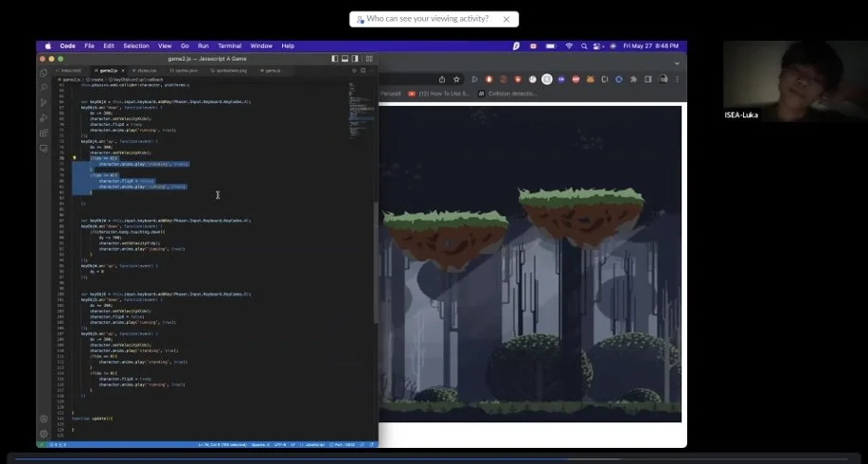Open the Explorer view in VS Code activity bar
This screenshot has width=868, height=464.
pos(44,73)
